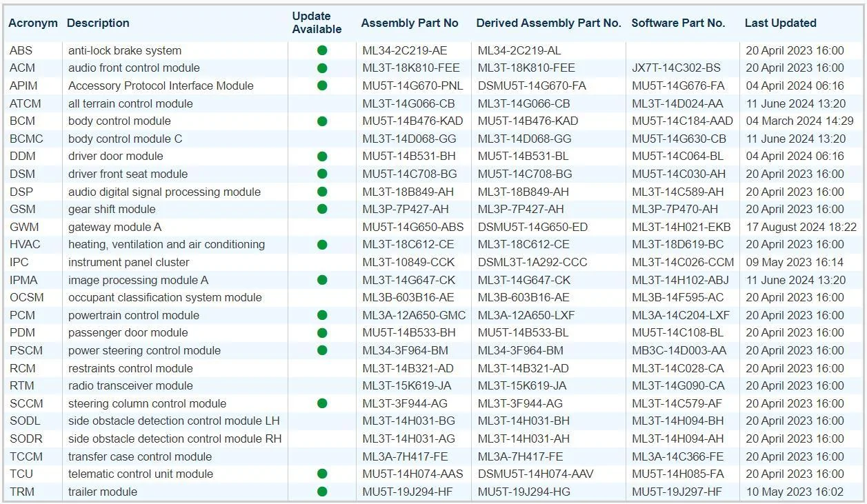Screen dimensions: 867x504
Task: Click software part number JX7T-14C302-BS
Action: [676, 68]
